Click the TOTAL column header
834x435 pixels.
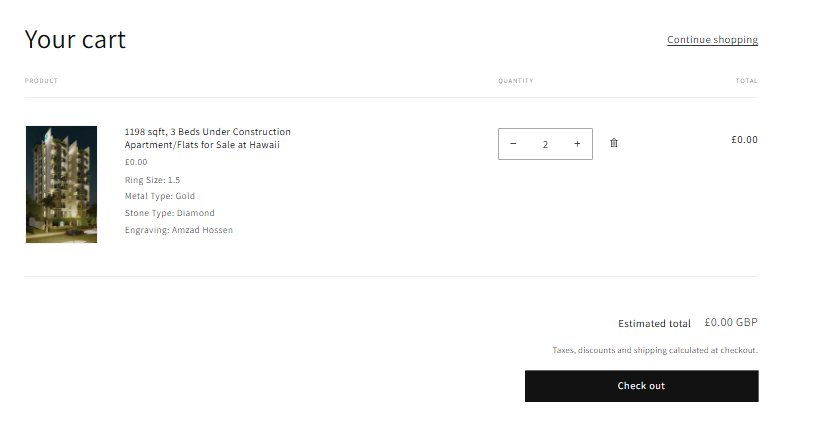(746, 81)
